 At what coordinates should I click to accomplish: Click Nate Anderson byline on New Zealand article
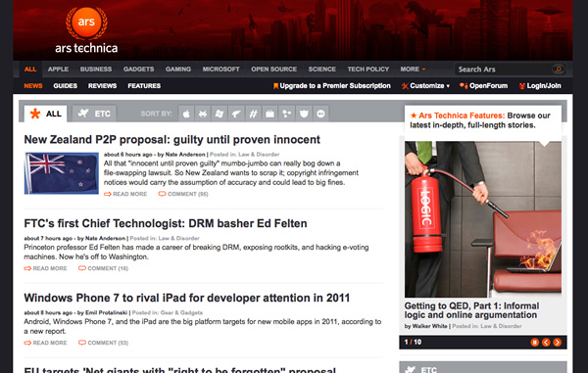[x=185, y=155]
